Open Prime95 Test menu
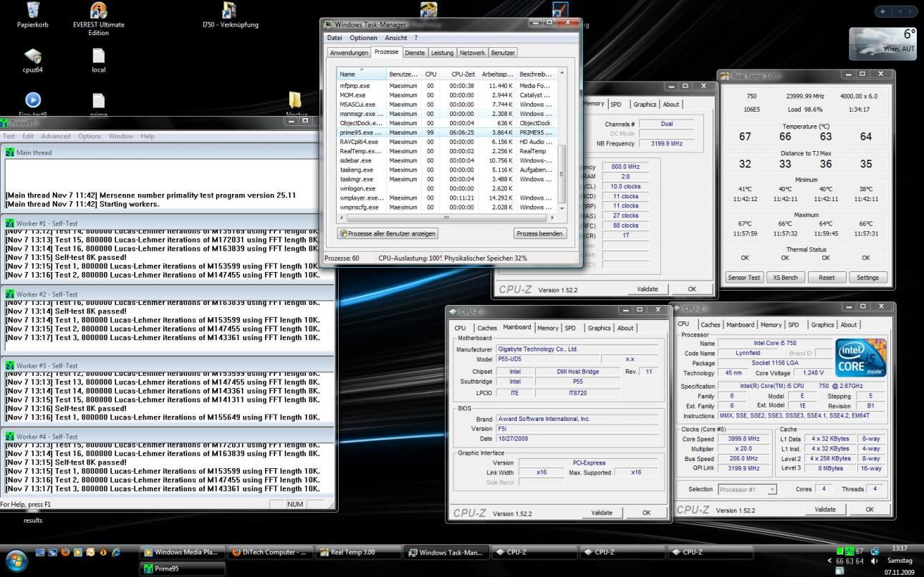The height and width of the screenshot is (577, 924). click(9, 136)
